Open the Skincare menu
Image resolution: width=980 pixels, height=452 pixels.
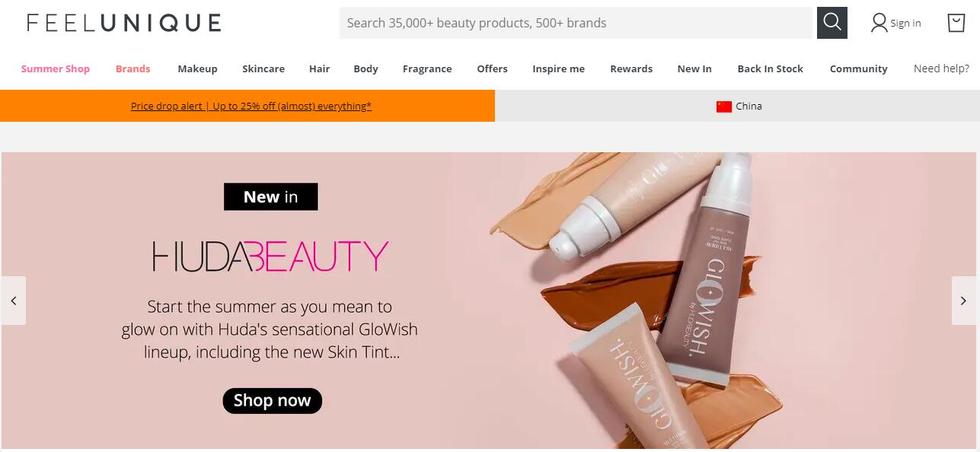(263, 68)
